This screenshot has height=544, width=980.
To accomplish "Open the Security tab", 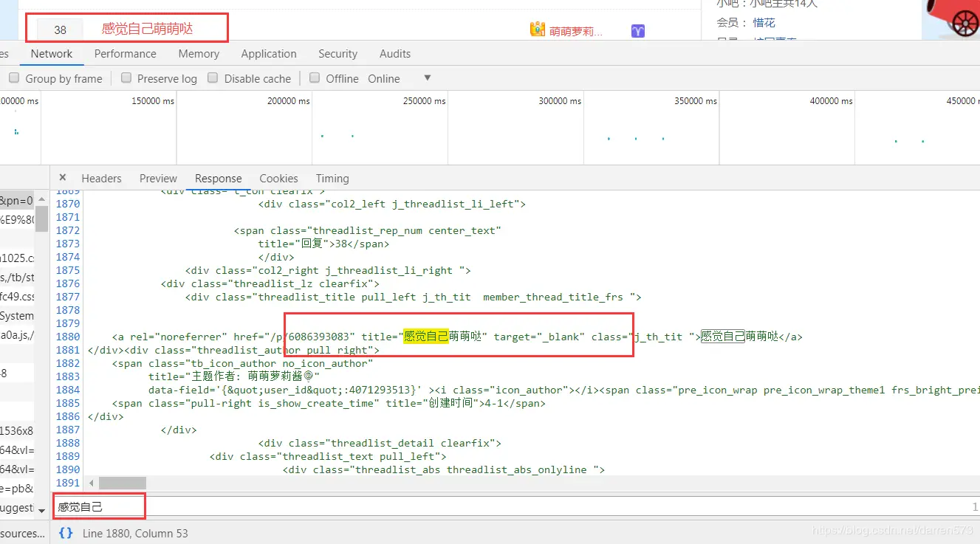I will pos(337,54).
